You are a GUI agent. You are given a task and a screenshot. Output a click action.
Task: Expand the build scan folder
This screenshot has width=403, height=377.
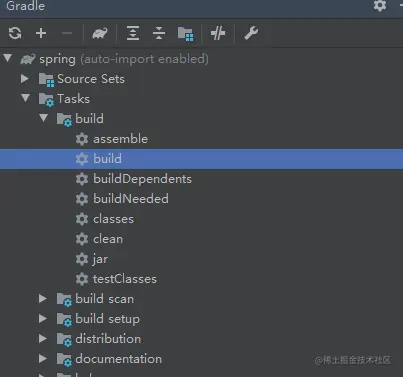(42, 299)
